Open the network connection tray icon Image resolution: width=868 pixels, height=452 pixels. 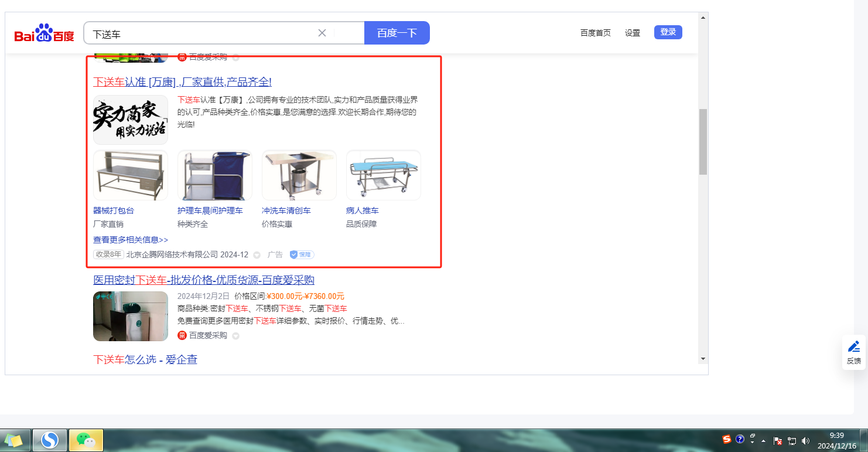(792, 441)
